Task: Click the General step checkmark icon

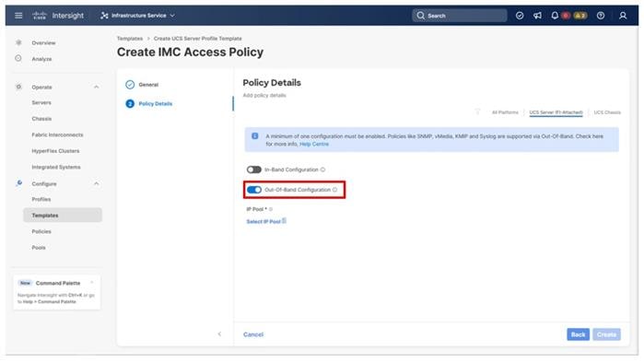Action: pos(130,85)
